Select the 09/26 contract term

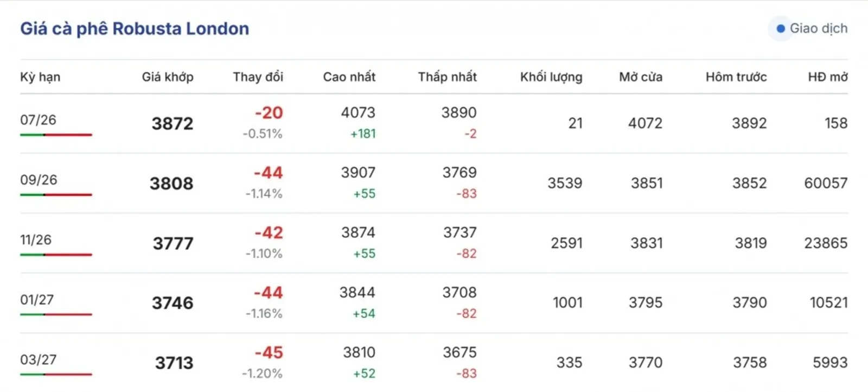[x=39, y=180]
